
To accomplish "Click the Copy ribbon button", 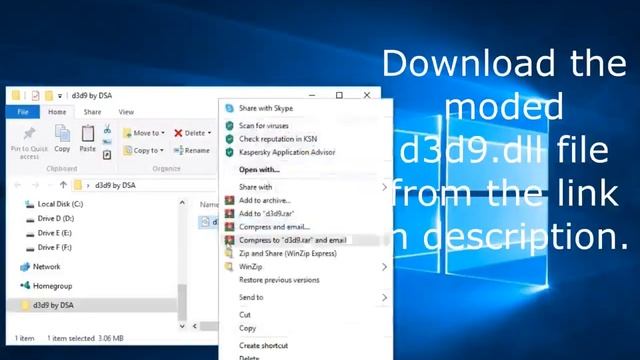I will [x=62, y=139].
